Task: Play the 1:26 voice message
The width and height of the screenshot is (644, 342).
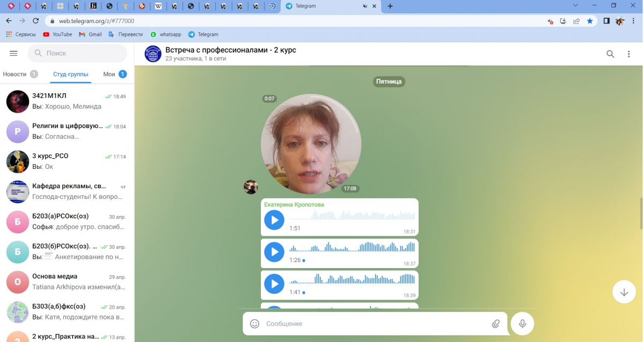Action: pos(274,252)
